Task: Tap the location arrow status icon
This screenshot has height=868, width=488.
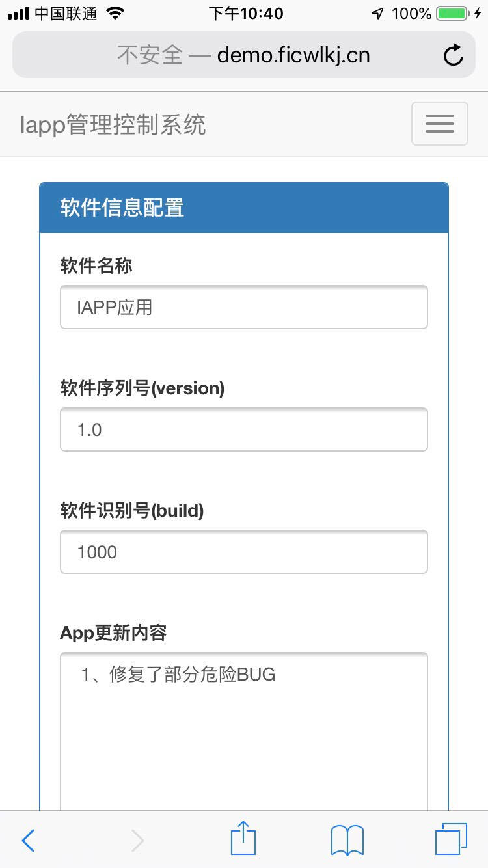Action: pyautogui.click(x=377, y=14)
